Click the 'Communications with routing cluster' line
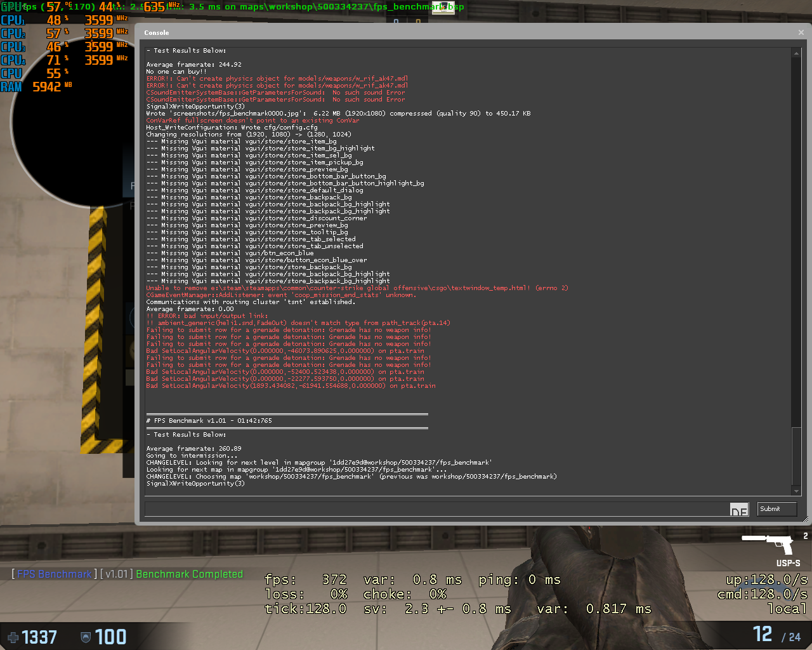 (x=251, y=302)
